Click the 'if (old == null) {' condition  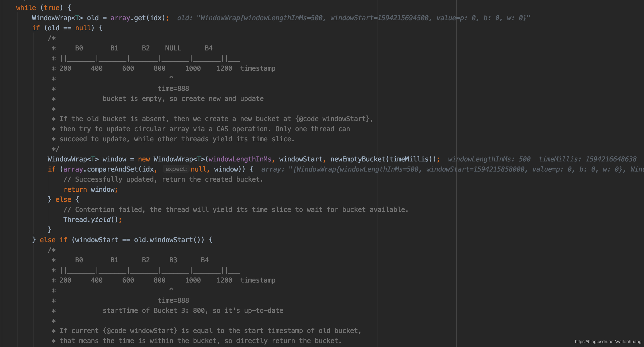tap(67, 28)
